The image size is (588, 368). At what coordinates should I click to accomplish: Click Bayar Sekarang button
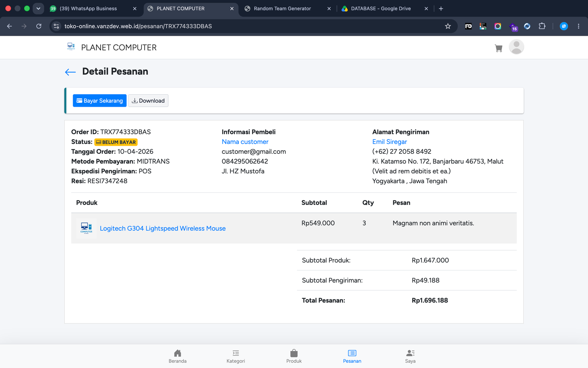100,101
